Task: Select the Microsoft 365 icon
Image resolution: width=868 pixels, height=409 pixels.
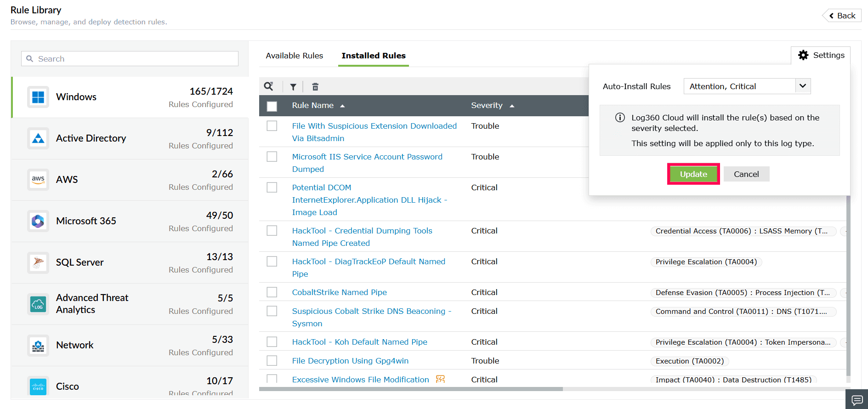Action: (x=38, y=221)
